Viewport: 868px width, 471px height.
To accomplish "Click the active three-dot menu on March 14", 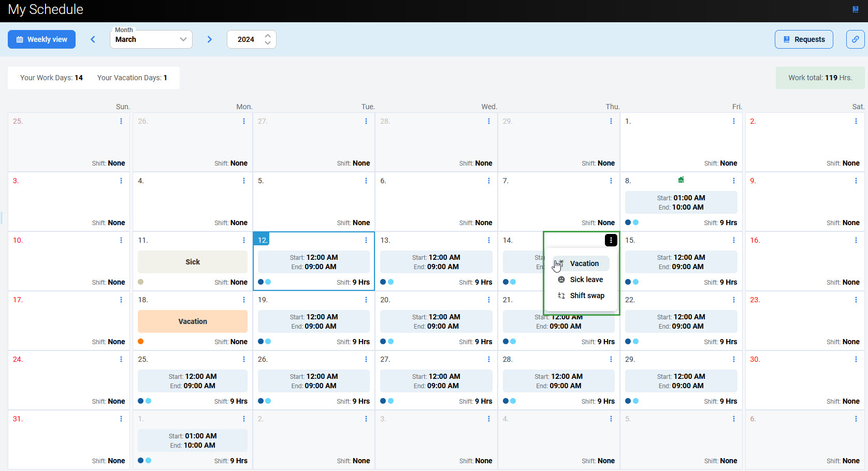I will click(x=611, y=240).
